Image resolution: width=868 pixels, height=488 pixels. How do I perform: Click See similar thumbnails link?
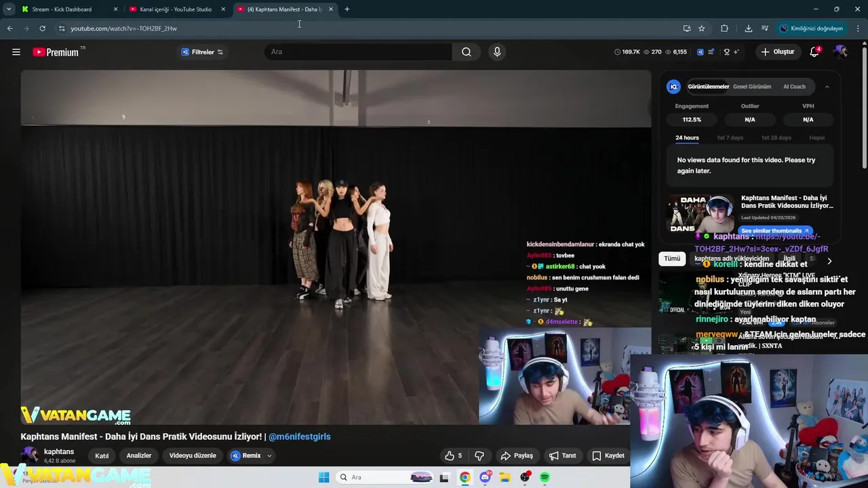click(775, 231)
